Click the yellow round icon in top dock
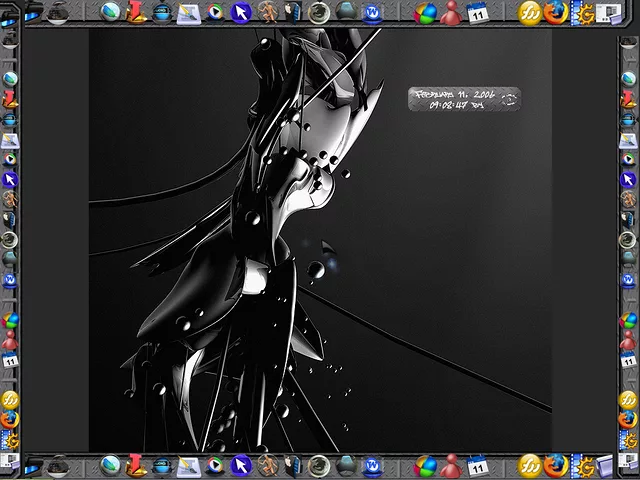This screenshot has height=480, width=640. click(x=529, y=13)
